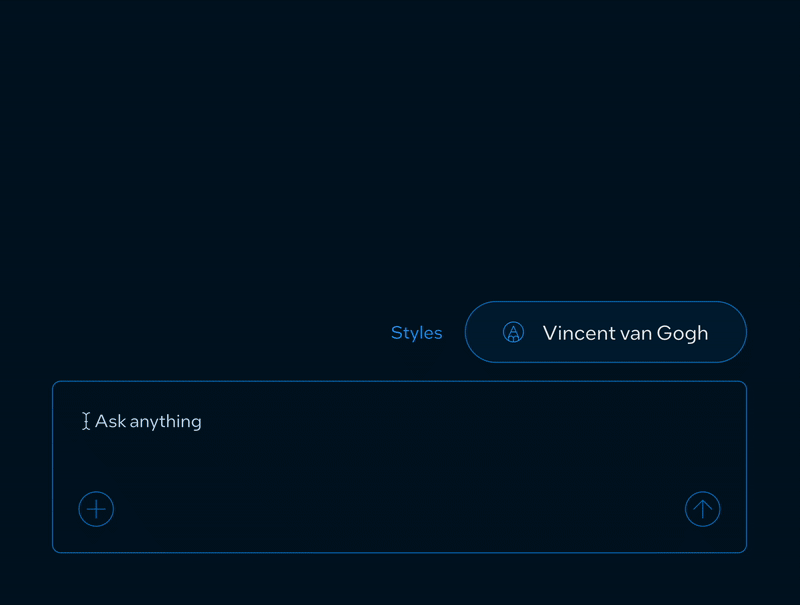This screenshot has width=800, height=605.
Task: Open the Vincent van Gogh style selector
Action: point(605,332)
